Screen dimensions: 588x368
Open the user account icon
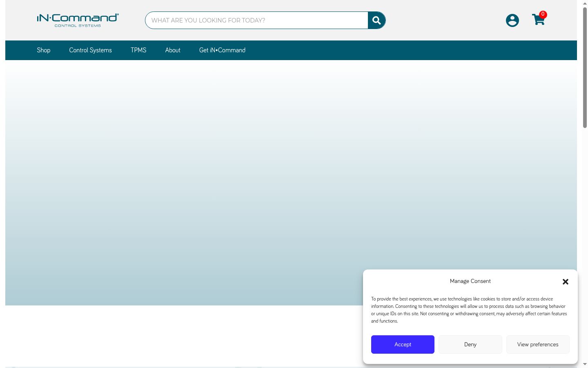click(512, 20)
